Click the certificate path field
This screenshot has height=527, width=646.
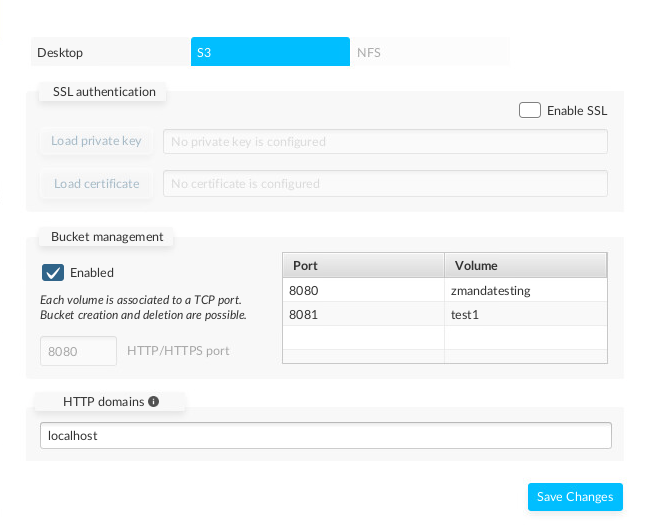click(x=385, y=183)
